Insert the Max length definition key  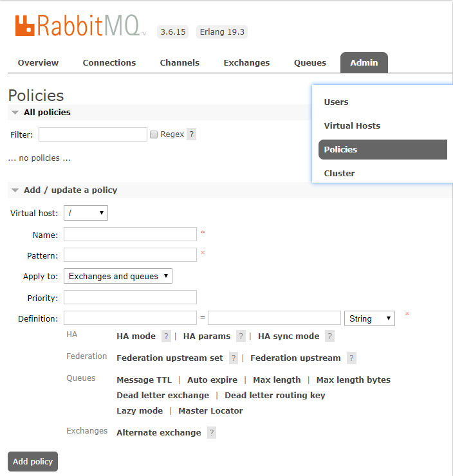point(277,380)
